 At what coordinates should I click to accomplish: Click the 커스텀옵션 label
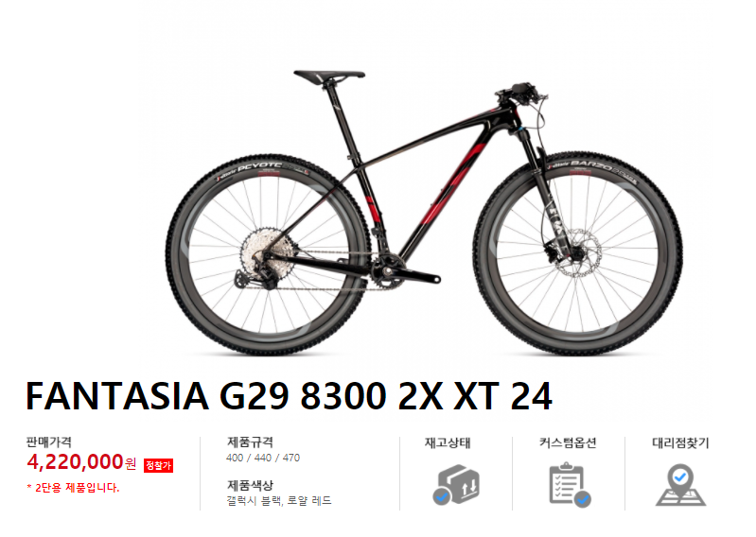(568, 442)
